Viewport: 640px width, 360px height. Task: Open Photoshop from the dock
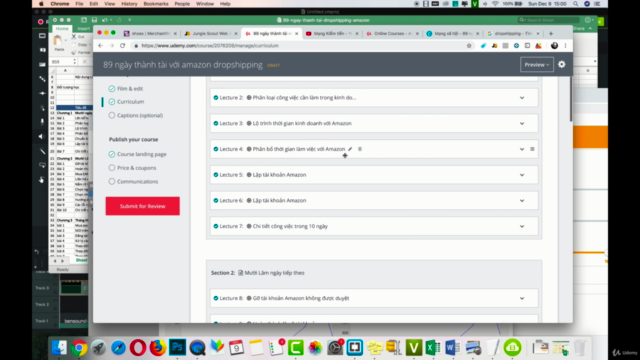177,347
